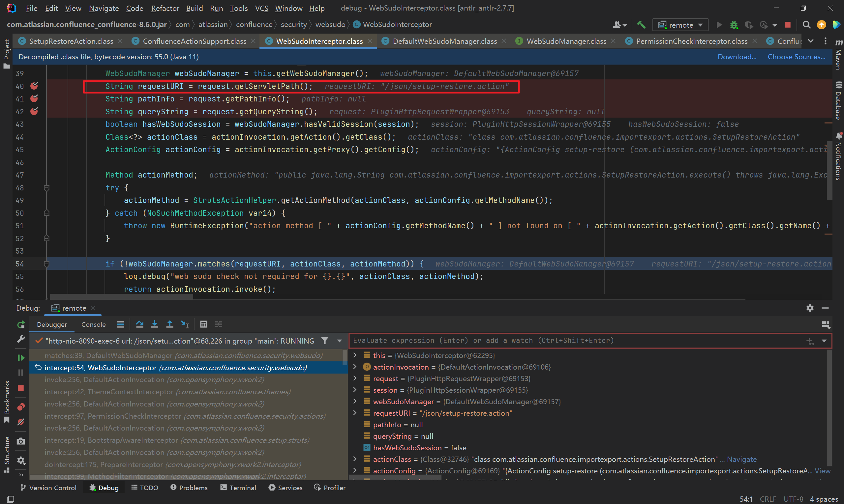Switch to SetupRestoreAction.class tab

pos(71,41)
